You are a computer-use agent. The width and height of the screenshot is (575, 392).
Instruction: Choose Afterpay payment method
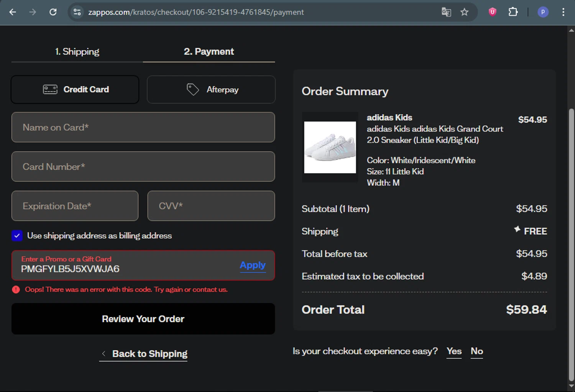tap(211, 89)
